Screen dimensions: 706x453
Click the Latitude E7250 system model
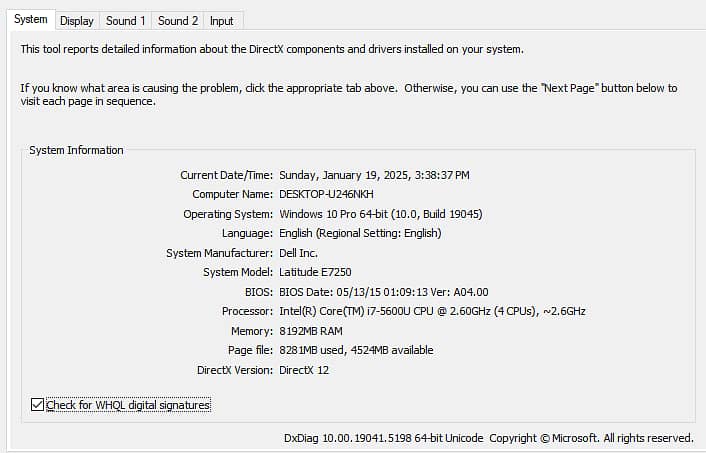click(x=315, y=272)
